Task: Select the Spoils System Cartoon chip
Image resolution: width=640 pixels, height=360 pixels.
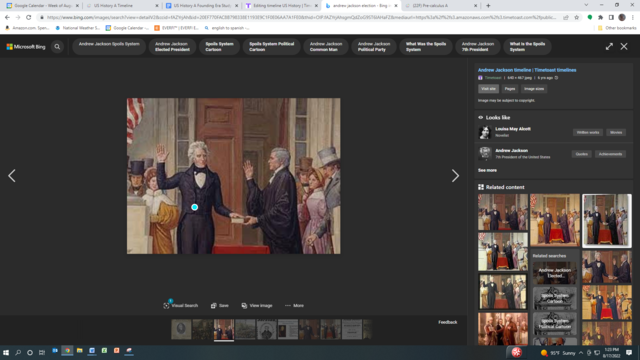Action: [219, 47]
